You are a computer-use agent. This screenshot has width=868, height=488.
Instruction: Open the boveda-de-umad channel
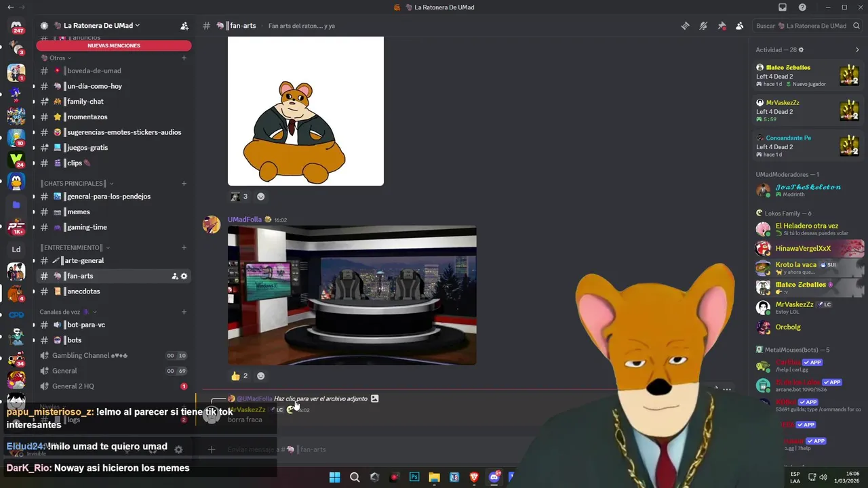(x=114, y=70)
